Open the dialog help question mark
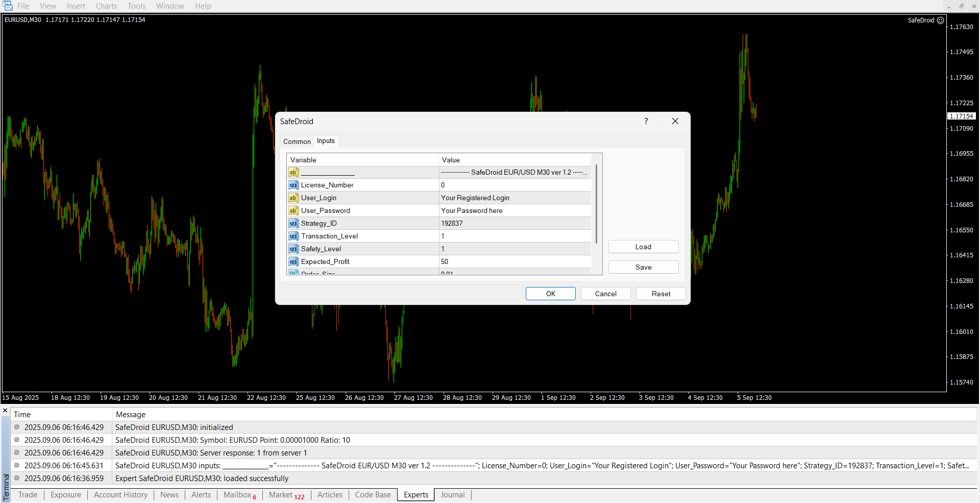 646,121
